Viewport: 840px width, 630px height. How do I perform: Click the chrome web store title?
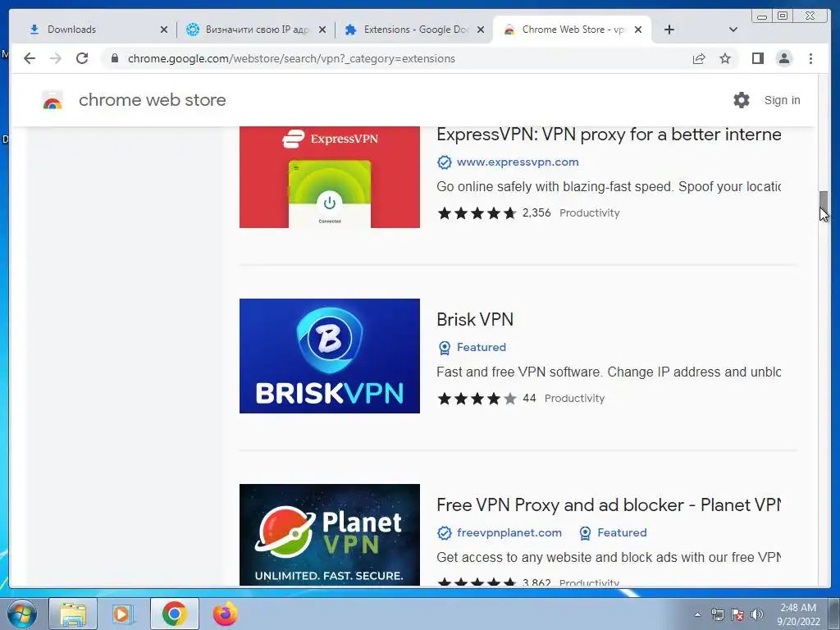pyautogui.click(x=152, y=100)
